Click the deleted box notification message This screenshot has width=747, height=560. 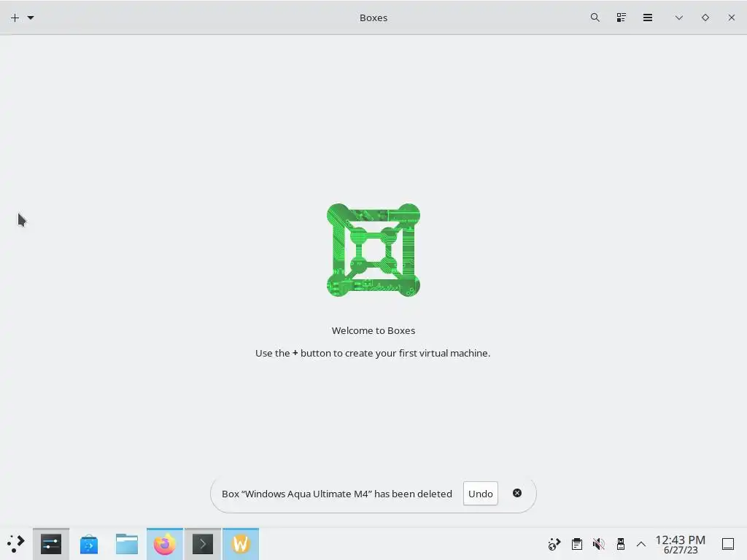(337, 494)
